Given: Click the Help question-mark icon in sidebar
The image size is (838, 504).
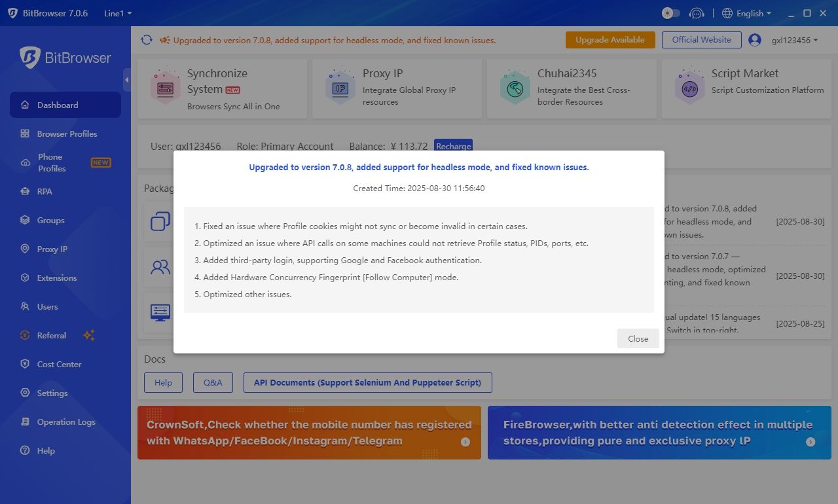Looking at the screenshot, I should pyautogui.click(x=25, y=450).
